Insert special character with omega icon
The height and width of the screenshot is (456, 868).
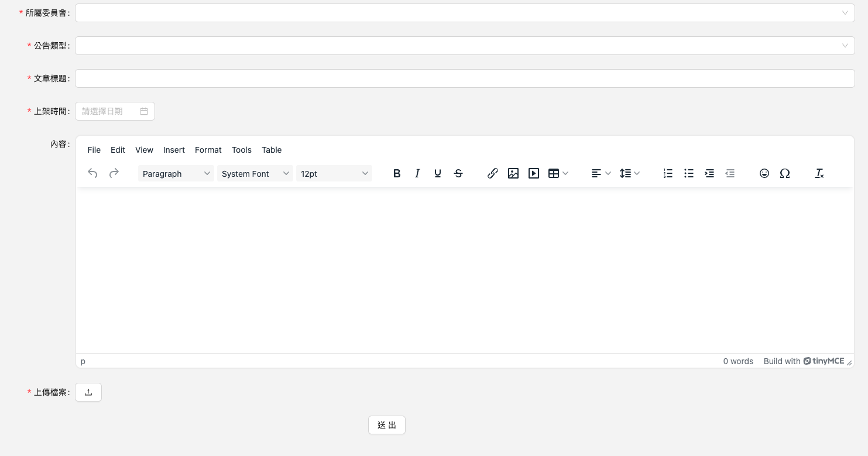tap(785, 173)
